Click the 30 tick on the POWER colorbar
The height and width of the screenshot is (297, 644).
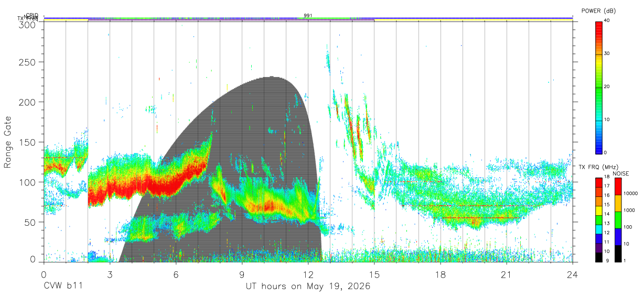pyautogui.click(x=607, y=53)
